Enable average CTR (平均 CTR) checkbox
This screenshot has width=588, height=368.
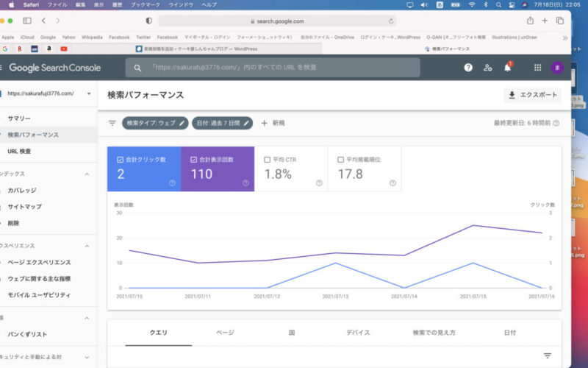click(x=267, y=160)
